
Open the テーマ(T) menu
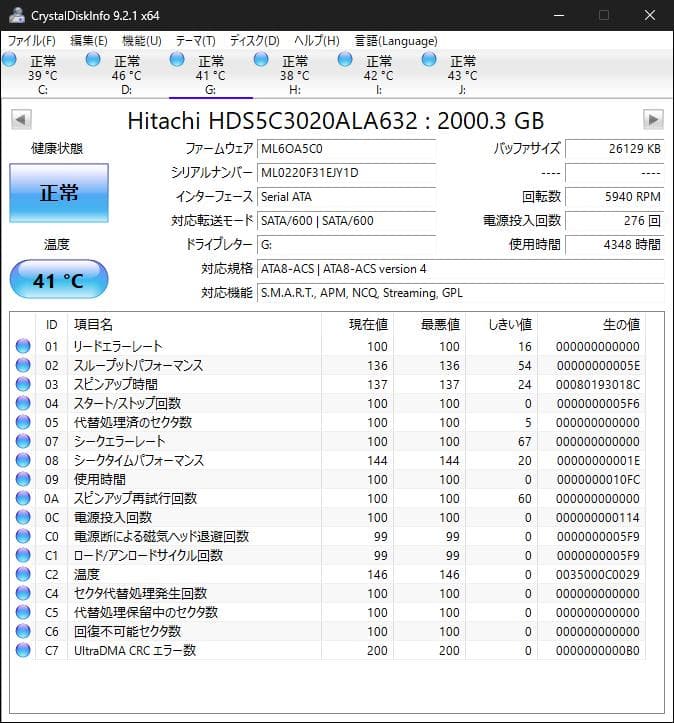click(195, 41)
